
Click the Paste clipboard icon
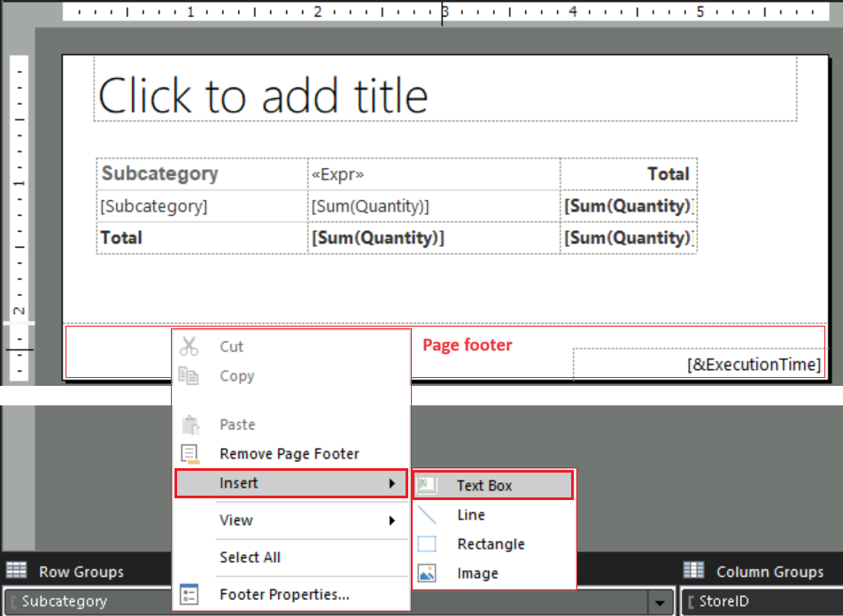tap(190, 424)
